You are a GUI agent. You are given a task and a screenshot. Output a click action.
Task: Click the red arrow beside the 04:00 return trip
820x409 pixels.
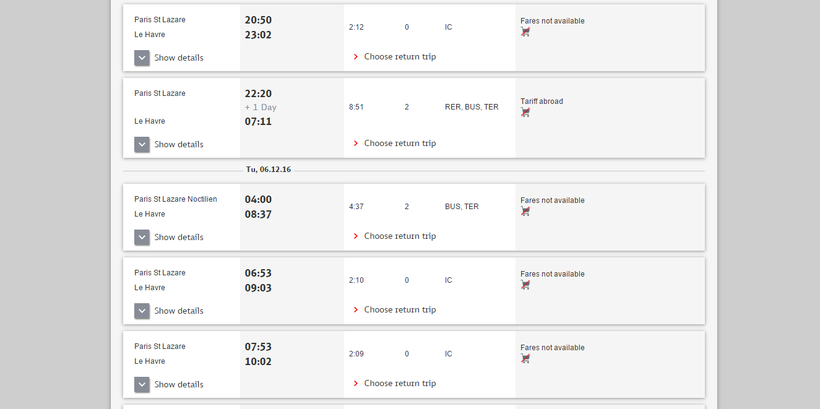pyautogui.click(x=356, y=237)
